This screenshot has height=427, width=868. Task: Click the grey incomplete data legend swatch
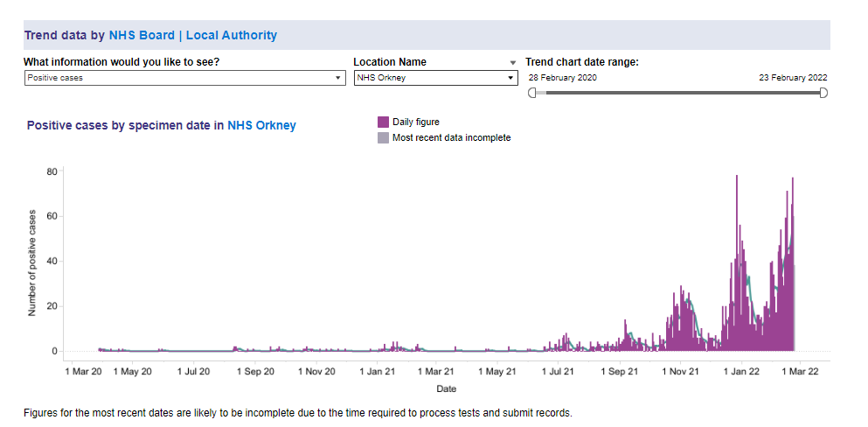pos(383,138)
